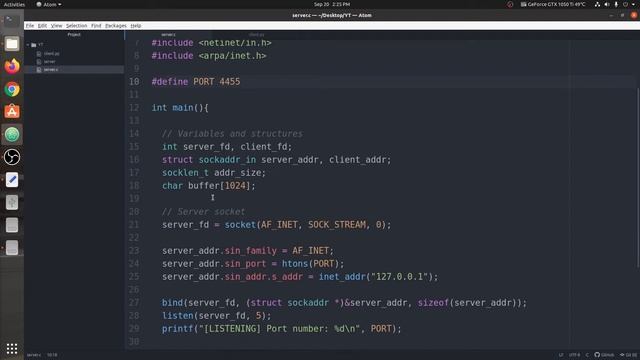Viewport: 640px width, 360px height.
Task: Click on 'int main(){' text
Action: tap(180, 108)
